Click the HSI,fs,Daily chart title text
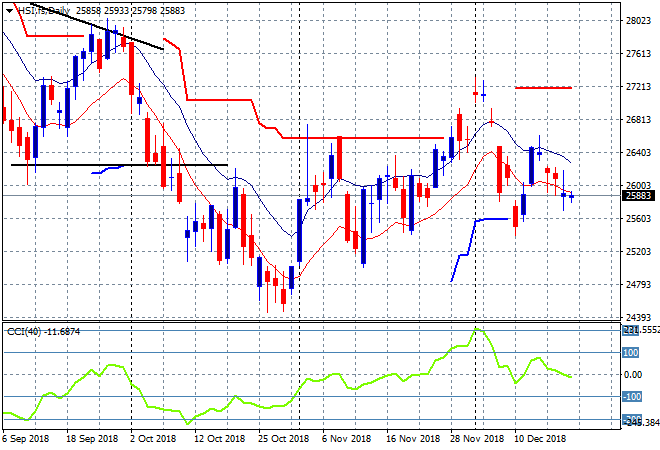This screenshot has height=450, width=660. coord(44,11)
